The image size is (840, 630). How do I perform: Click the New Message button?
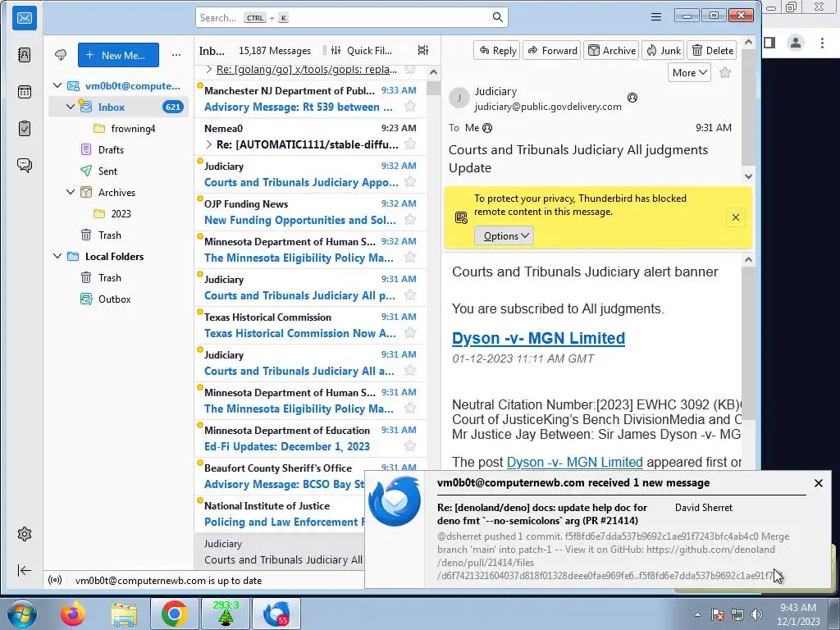pos(118,55)
